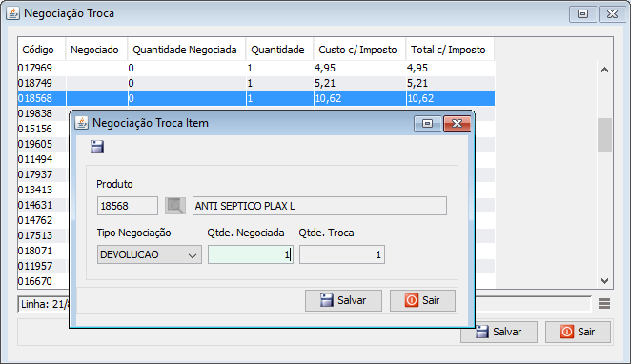
Task: Open the Tipo Negociação dropdown showing DEVOLUCAO
Action: pos(150,254)
